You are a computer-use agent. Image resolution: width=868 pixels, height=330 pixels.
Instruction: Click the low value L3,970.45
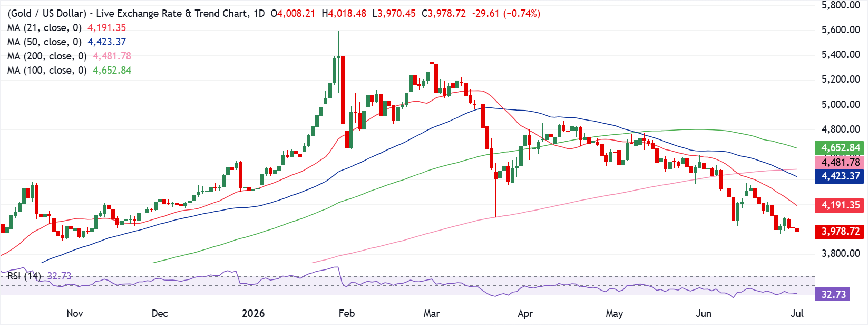coord(394,13)
